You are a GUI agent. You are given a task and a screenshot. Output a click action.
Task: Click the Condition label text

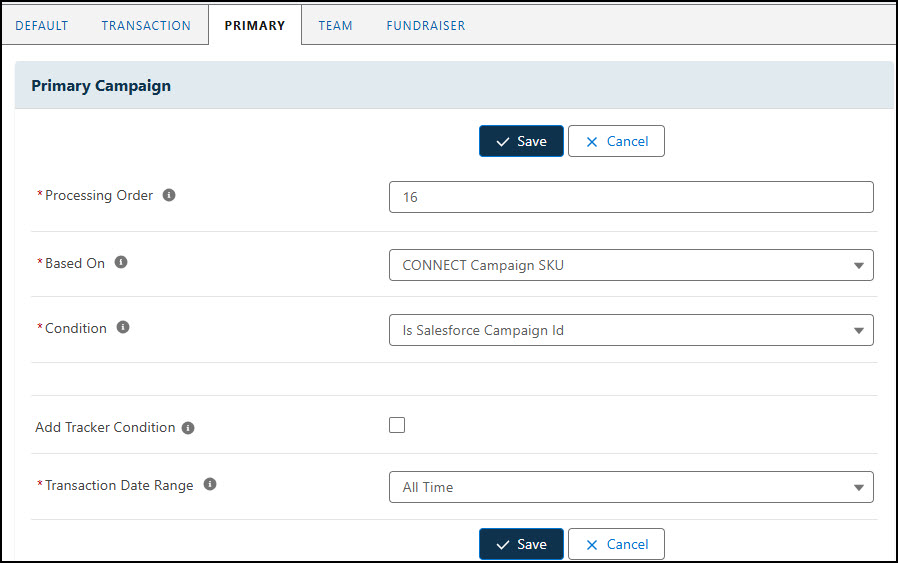76,328
